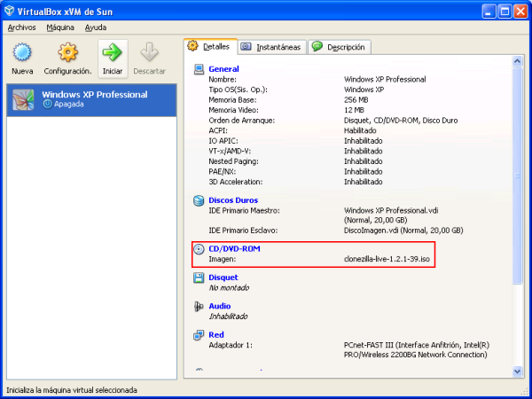
Task: Click the Audio speaker icon
Action: (199, 306)
